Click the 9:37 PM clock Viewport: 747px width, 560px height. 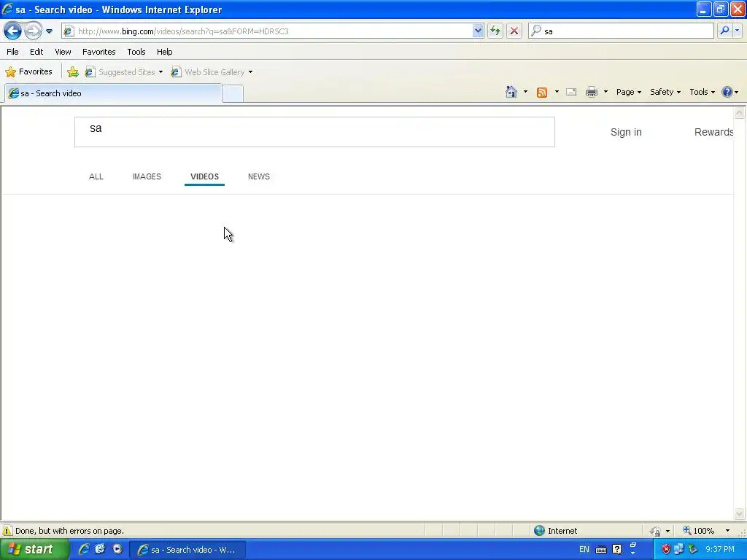pos(720,550)
